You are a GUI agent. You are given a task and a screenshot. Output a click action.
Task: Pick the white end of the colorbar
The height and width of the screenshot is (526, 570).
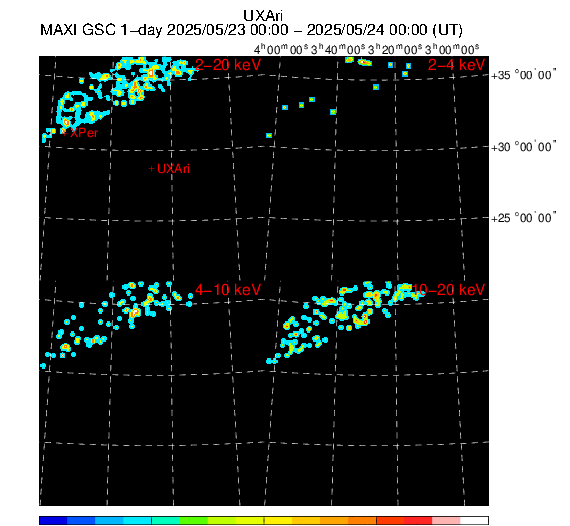pos(474,520)
